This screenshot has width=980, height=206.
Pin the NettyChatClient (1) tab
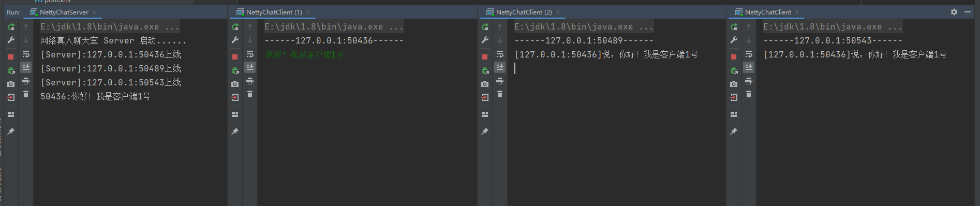coord(235,131)
